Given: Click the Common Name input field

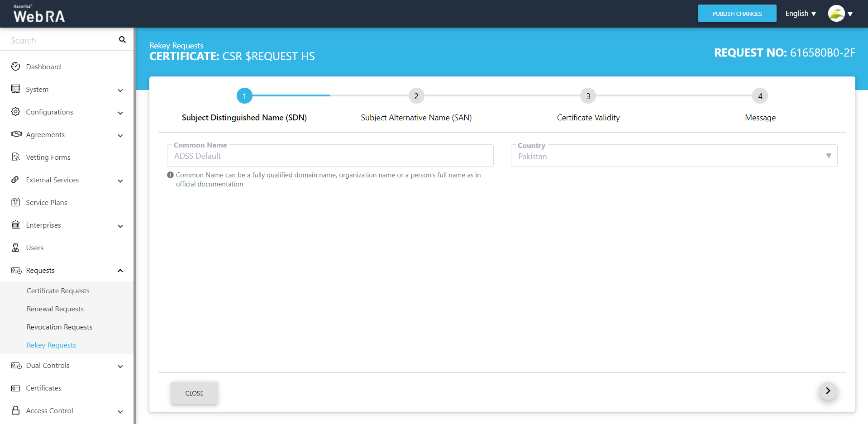Looking at the screenshot, I should tap(330, 156).
